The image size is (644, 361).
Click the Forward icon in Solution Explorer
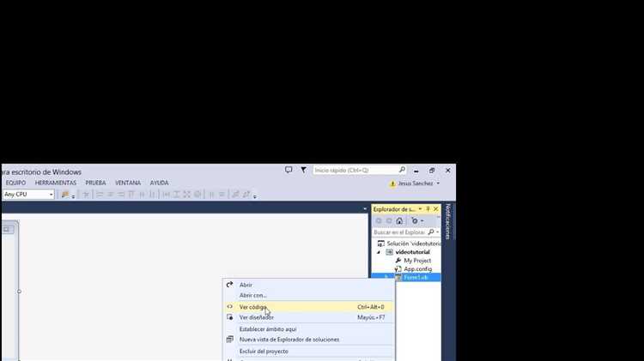pos(389,220)
